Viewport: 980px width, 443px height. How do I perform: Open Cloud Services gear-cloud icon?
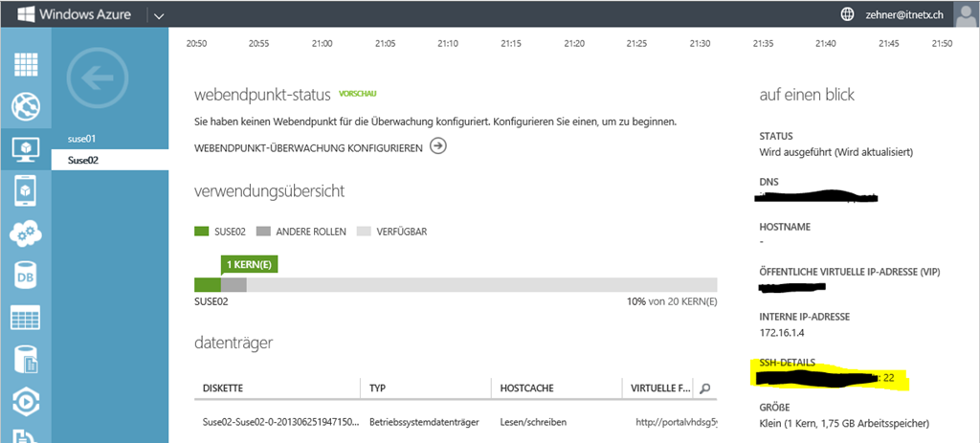click(x=25, y=233)
